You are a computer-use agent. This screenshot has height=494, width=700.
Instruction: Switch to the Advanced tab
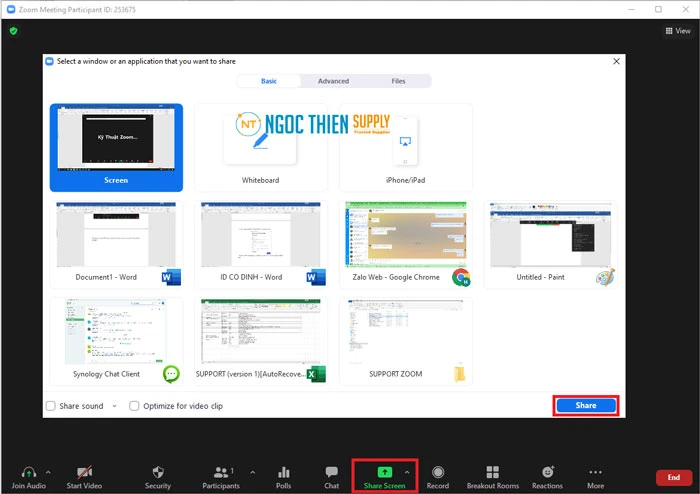333,81
